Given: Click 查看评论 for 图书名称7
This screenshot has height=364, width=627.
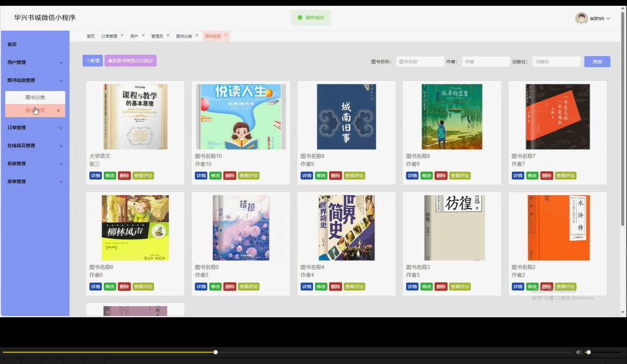Looking at the screenshot, I should [565, 176].
